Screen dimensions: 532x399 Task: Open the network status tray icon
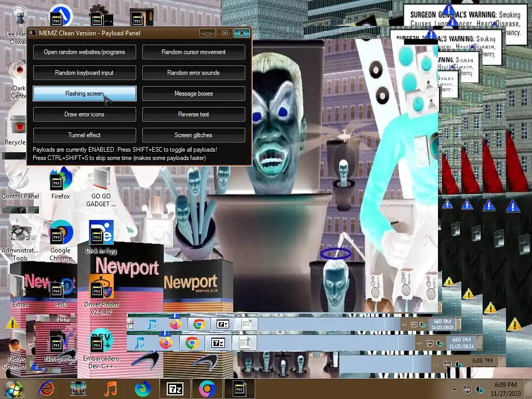pos(467,390)
